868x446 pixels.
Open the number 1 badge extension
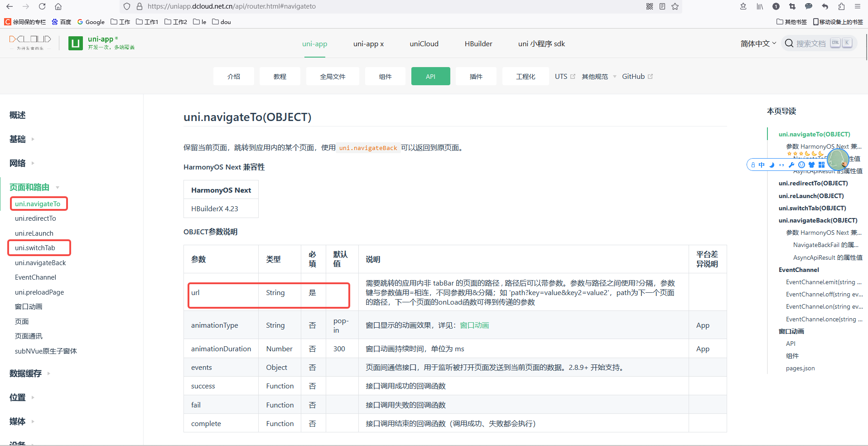(776, 6)
